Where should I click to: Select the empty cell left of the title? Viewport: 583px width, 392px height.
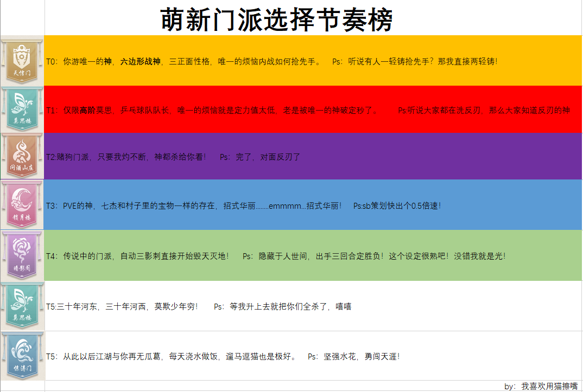(22, 18)
